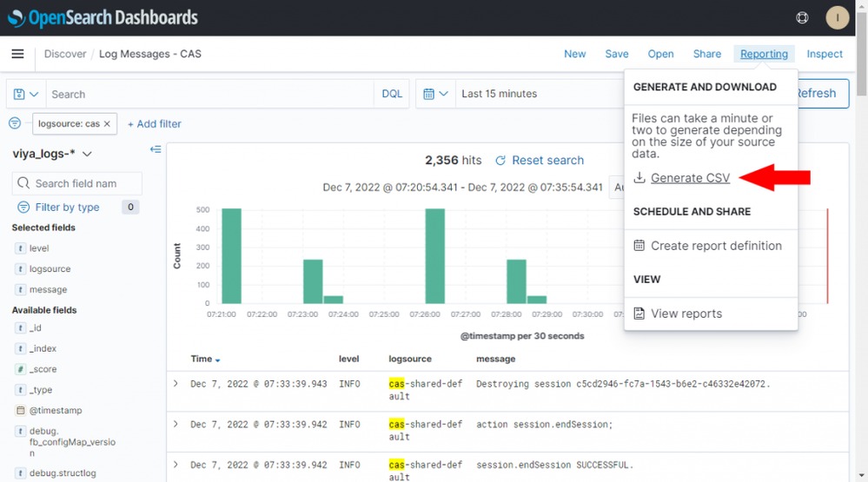This screenshot has height=482, width=868.
Task: Remove the logsource: cas filter
Action: pyautogui.click(x=107, y=124)
